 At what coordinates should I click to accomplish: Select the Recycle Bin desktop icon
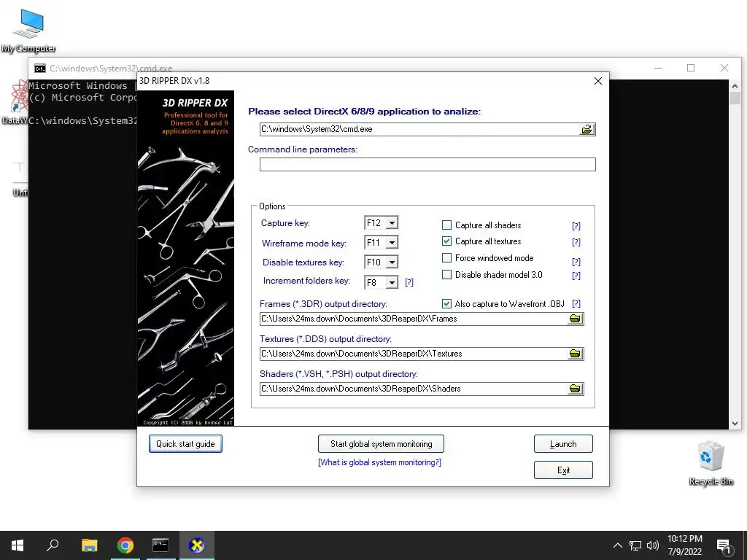pyautogui.click(x=711, y=463)
